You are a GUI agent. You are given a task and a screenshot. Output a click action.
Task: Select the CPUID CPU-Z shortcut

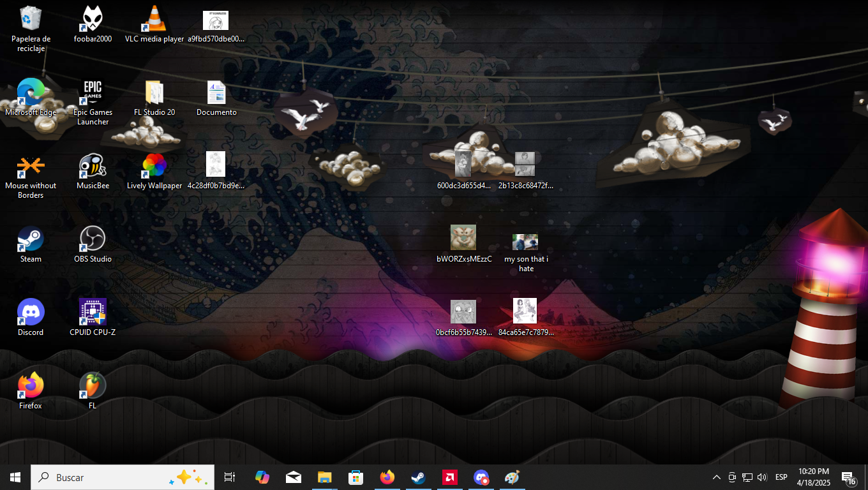pyautogui.click(x=93, y=318)
